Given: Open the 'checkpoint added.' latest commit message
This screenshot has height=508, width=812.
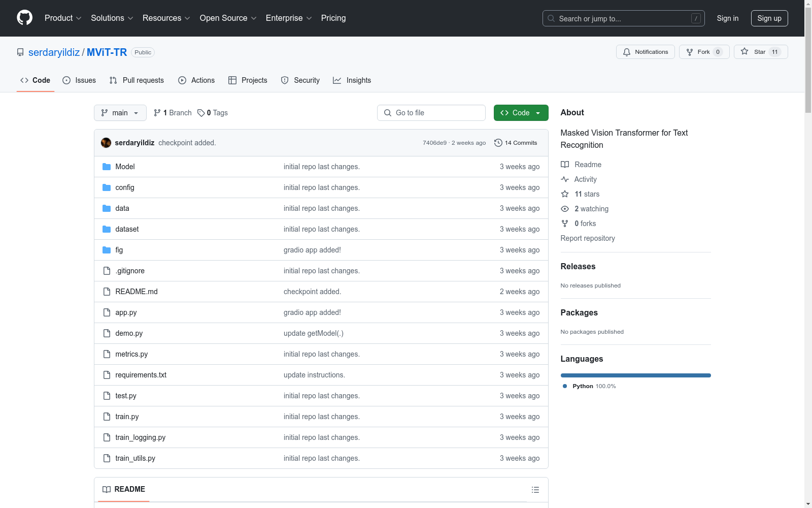Looking at the screenshot, I should pos(187,143).
